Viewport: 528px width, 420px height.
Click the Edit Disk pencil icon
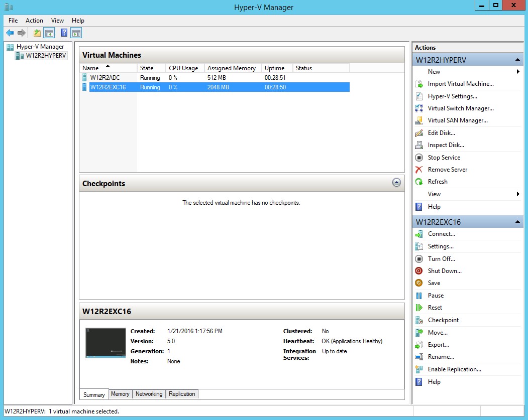419,133
